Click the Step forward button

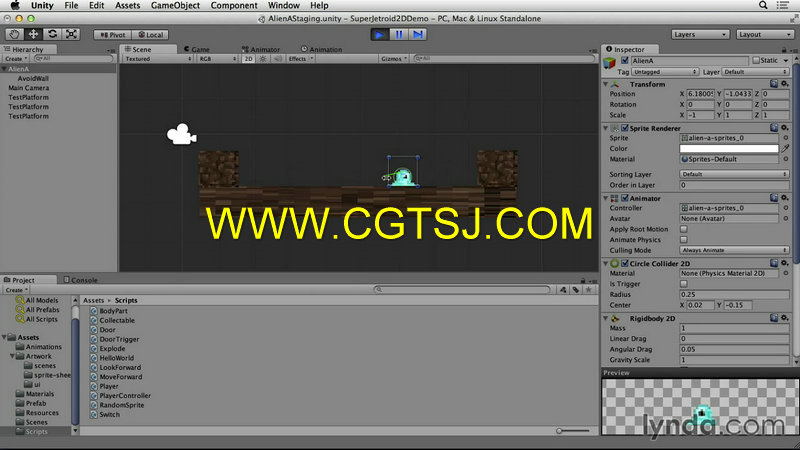coord(417,35)
